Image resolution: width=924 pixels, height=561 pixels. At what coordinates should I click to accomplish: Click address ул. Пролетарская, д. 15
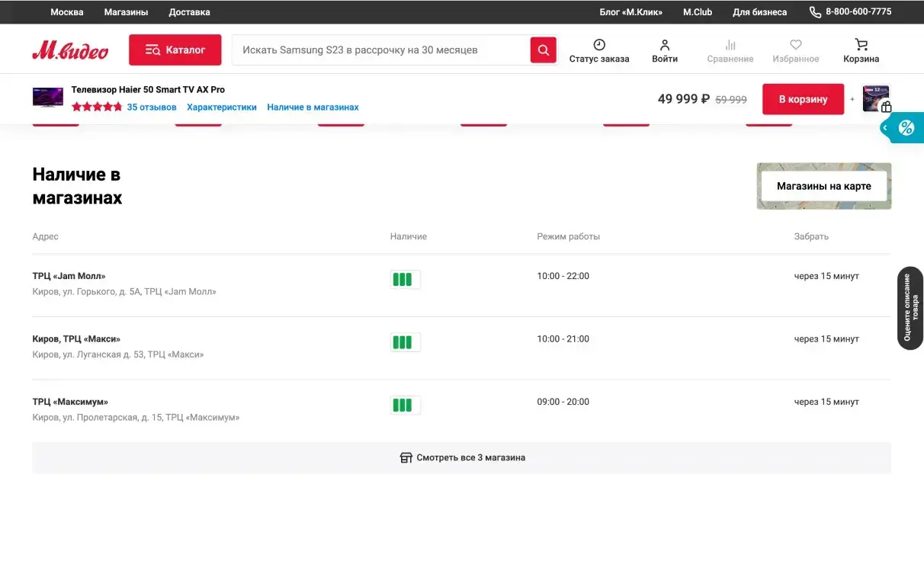coord(136,418)
